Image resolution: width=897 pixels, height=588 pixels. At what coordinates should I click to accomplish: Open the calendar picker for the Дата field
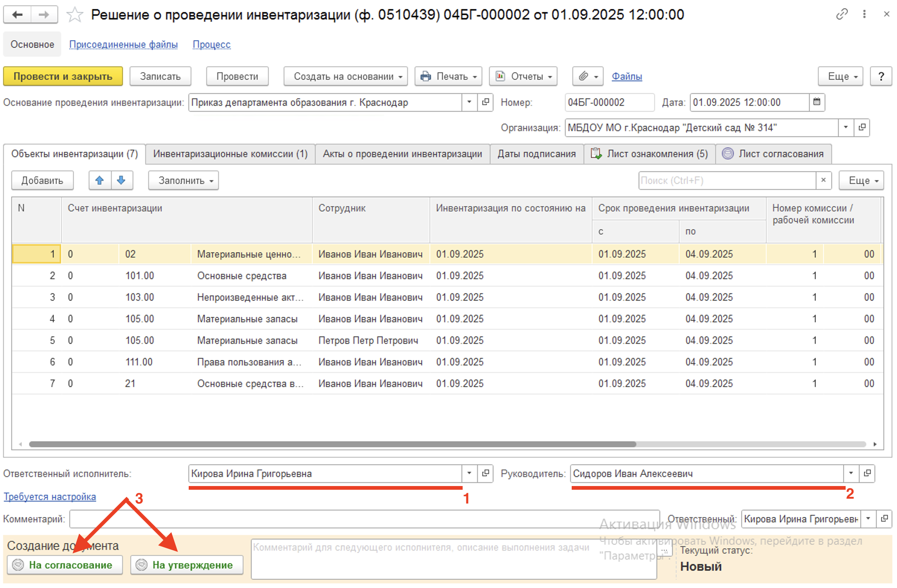point(816,102)
